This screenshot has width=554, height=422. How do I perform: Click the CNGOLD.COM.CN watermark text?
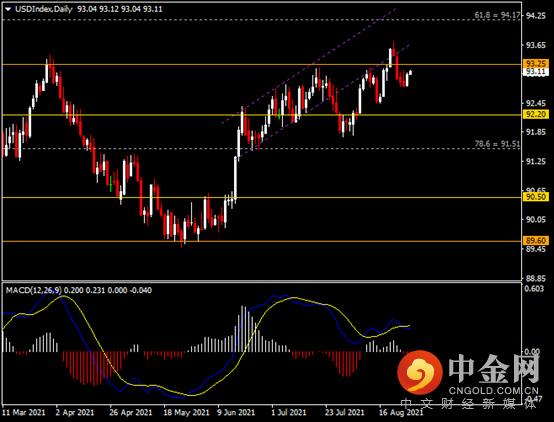point(494,391)
